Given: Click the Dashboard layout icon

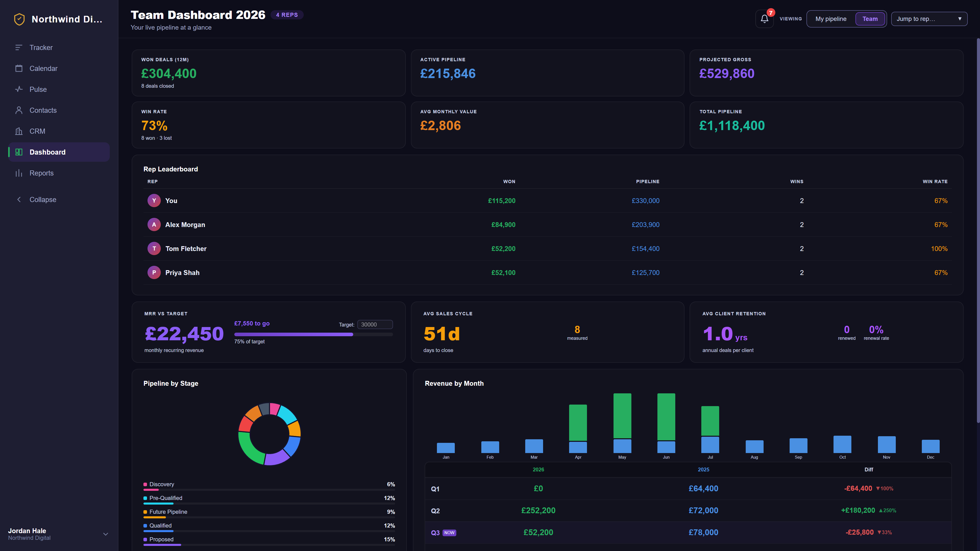Looking at the screenshot, I should point(19,152).
